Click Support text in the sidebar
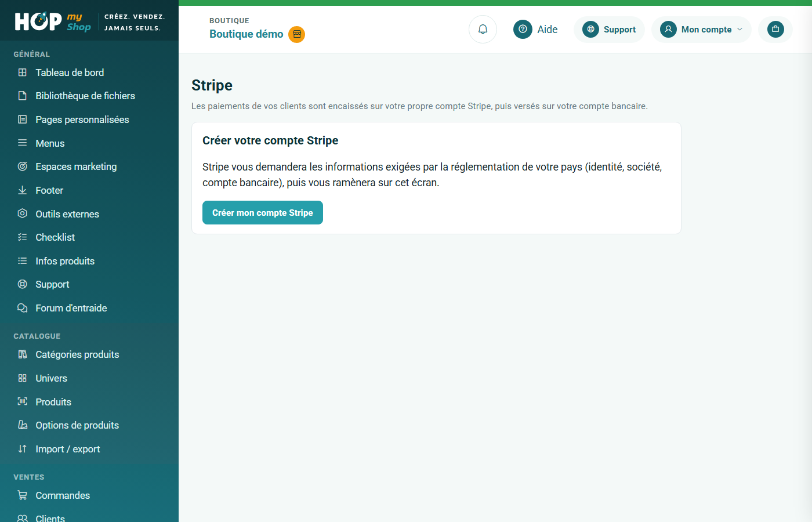 pyautogui.click(x=52, y=284)
